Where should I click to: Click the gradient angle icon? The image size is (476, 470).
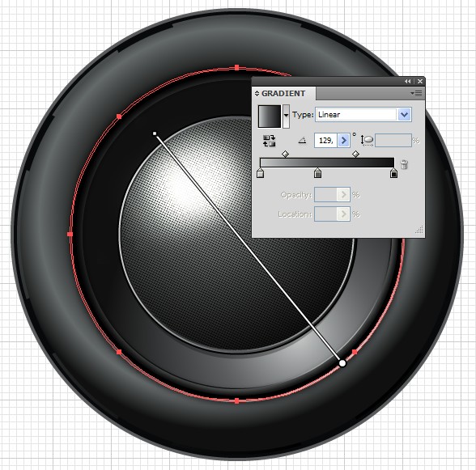(x=302, y=141)
